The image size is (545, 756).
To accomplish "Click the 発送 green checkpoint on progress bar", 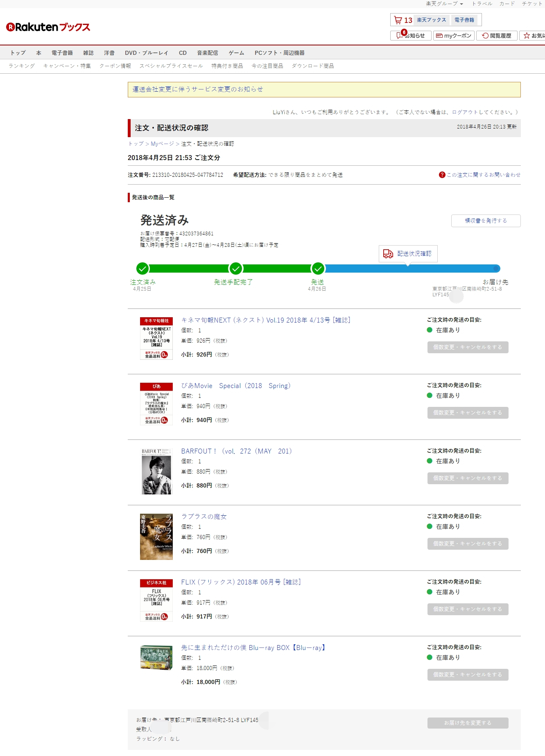I will point(318,269).
